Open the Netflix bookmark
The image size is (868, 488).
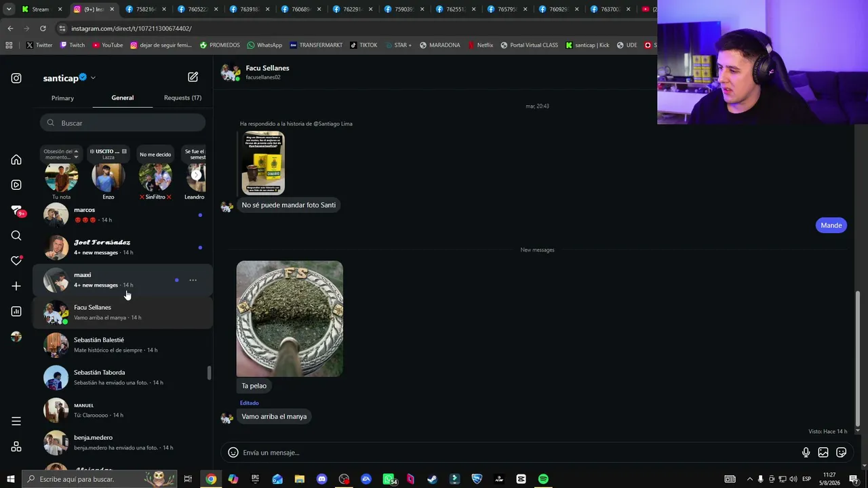click(480, 45)
